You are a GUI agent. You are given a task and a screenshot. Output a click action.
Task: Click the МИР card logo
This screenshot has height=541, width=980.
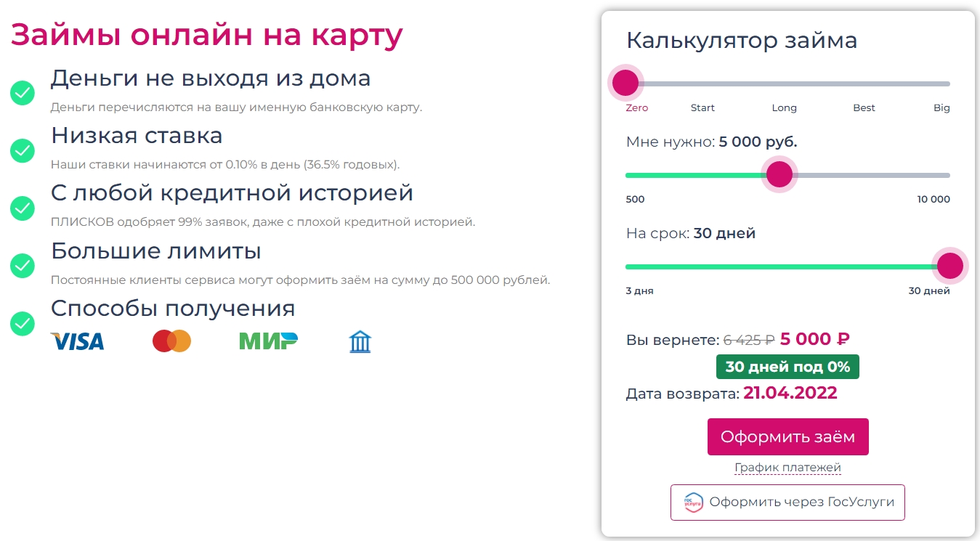268,341
